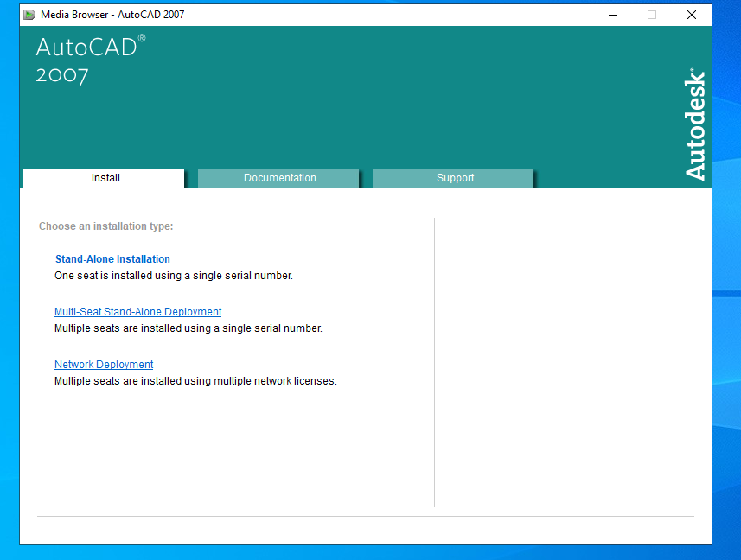Click the vertical Autodesk logo
The width and height of the screenshot is (741, 560).
point(695,125)
